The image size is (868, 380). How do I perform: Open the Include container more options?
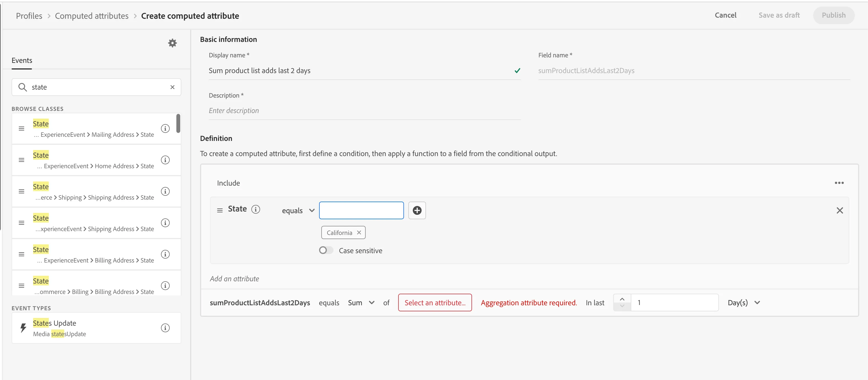[x=839, y=183]
